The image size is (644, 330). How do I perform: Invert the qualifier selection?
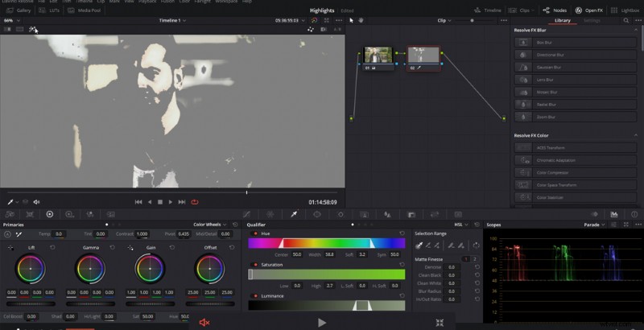coord(476,245)
